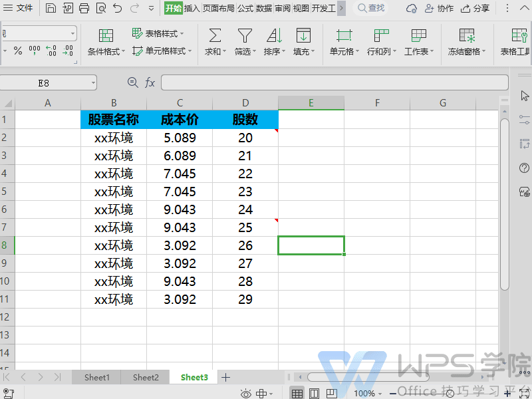Switch to page layout view in status bar
Image resolution: width=532 pixels, height=399 pixels.
[314, 394]
